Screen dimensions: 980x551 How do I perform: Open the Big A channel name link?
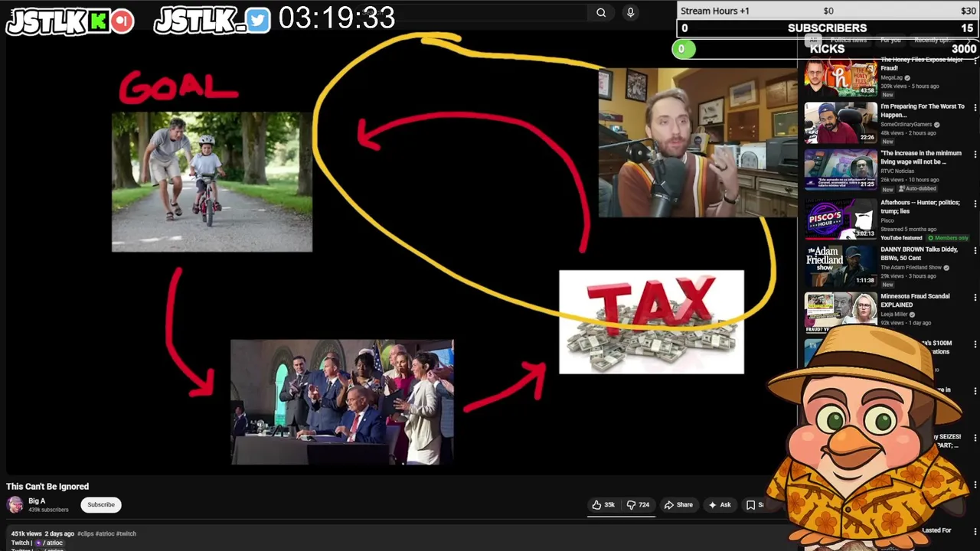click(x=37, y=501)
